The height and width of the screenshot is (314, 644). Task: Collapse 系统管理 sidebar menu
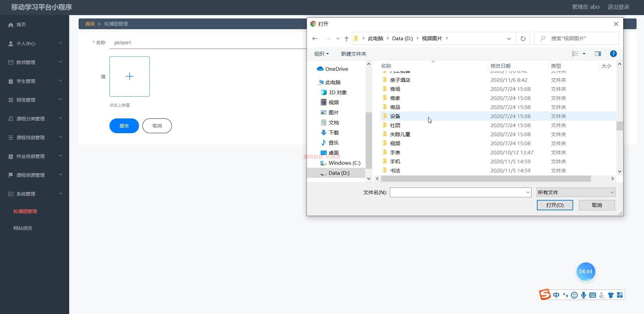pos(35,194)
